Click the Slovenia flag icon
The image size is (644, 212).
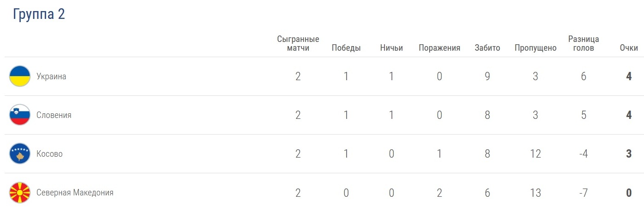click(x=20, y=115)
